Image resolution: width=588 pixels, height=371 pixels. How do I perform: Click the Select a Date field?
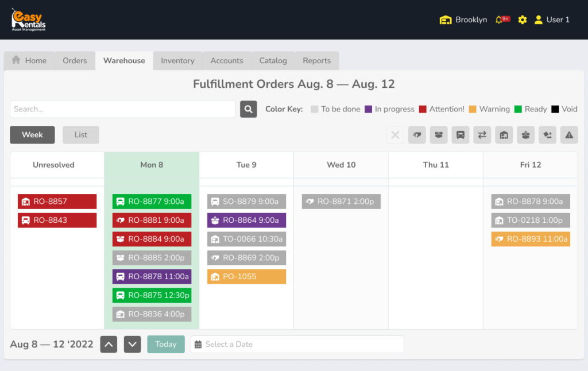point(297,345)
